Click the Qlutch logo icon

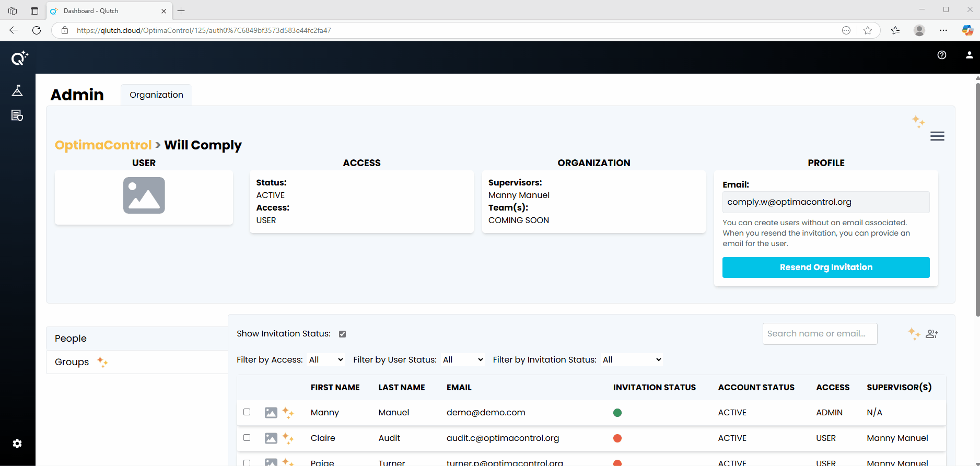click(19, 58)
